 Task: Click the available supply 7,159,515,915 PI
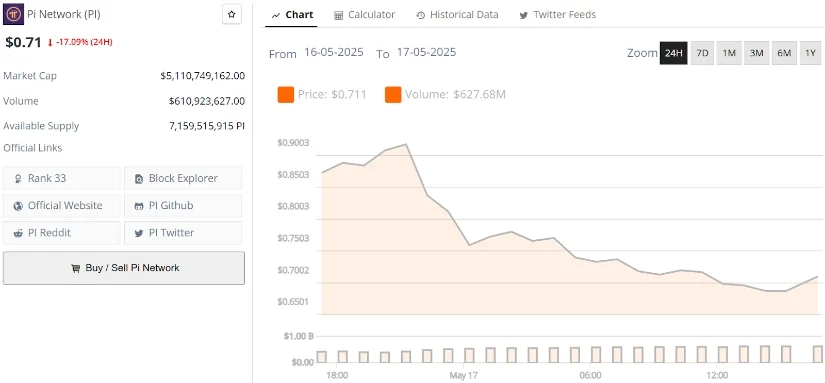coord(207,126)
